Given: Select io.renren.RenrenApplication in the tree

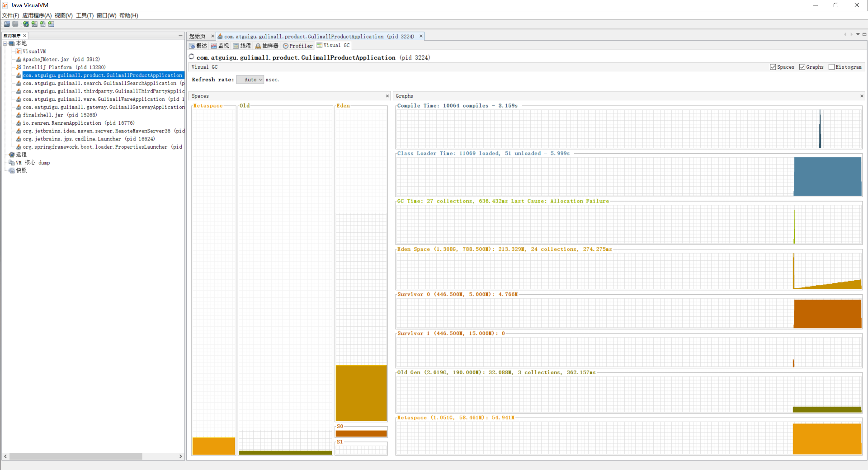Looking at the screenshot, I should 78,123.
